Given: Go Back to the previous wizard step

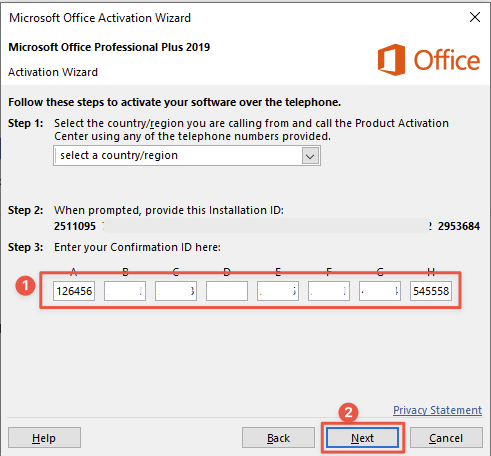Looking at the screenshot, I should tap(278, 438).
